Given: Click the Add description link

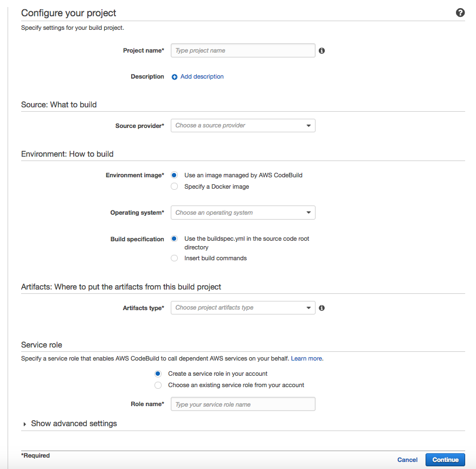Looking at the screenshot, I should point(201,76).
